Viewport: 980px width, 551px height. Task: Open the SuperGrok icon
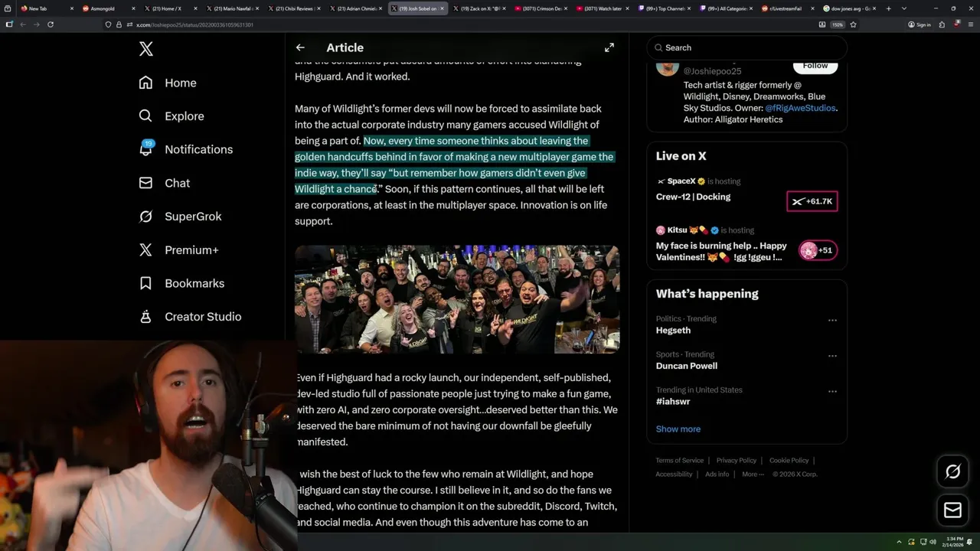click(x=145, y=217)
